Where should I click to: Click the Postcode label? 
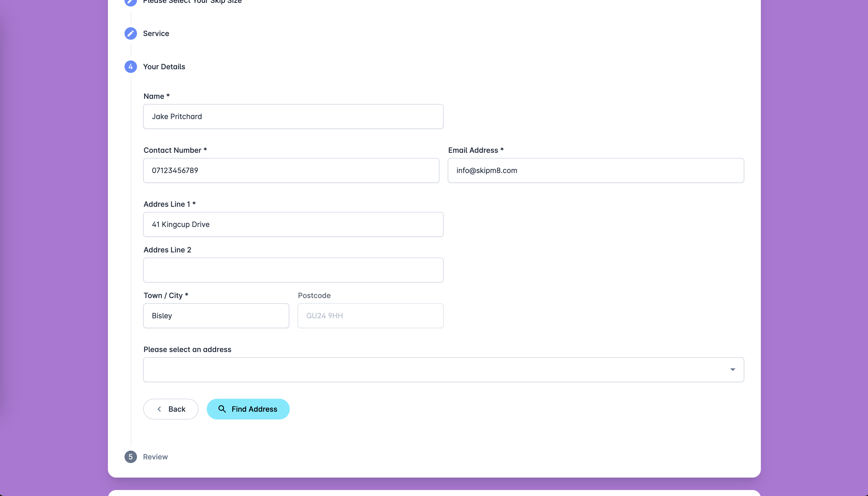[314, 296]
